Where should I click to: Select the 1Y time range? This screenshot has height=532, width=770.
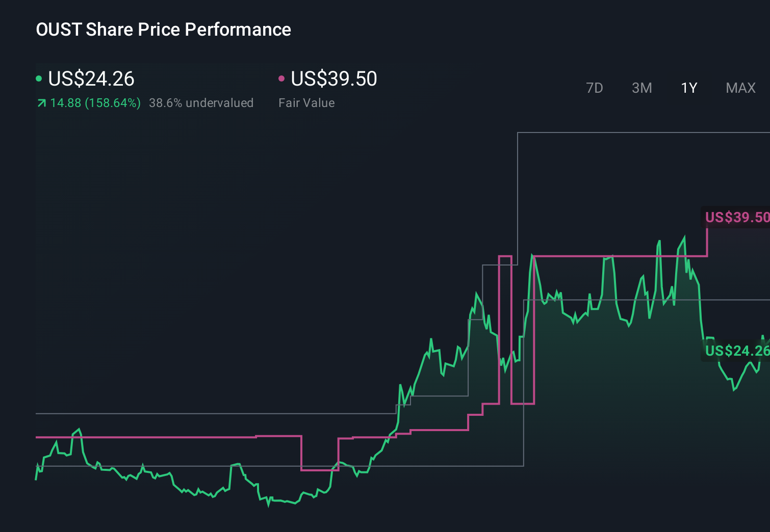click(688, 88)
